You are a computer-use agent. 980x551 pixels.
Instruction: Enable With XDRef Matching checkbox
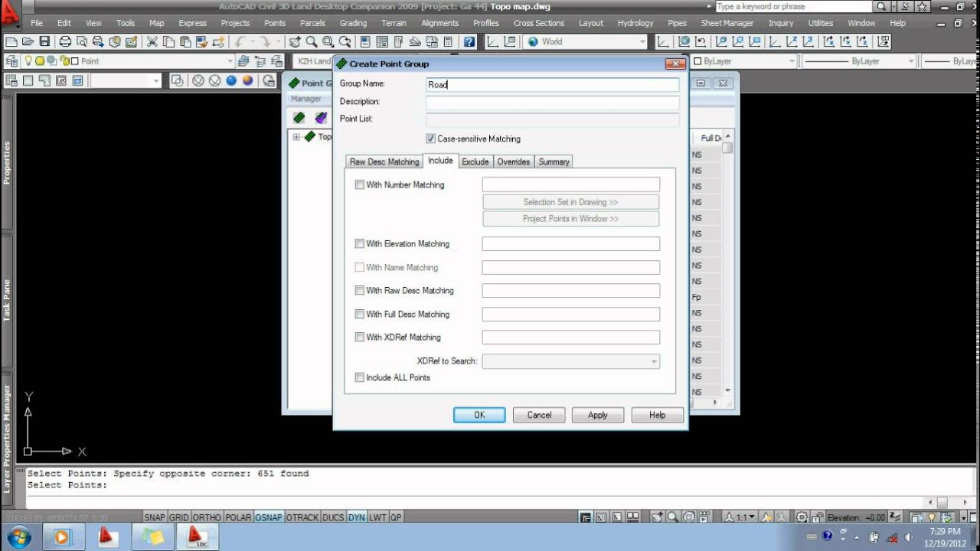tap(360, 337)
